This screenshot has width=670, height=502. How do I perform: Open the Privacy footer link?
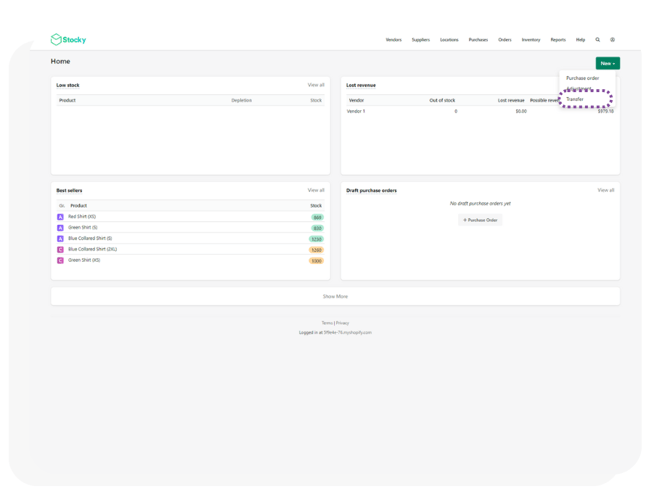click(x=343, y=323)
